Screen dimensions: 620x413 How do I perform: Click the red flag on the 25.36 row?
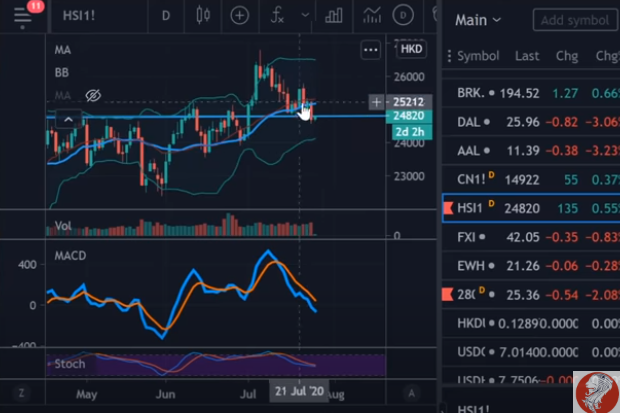click(448, 294)
